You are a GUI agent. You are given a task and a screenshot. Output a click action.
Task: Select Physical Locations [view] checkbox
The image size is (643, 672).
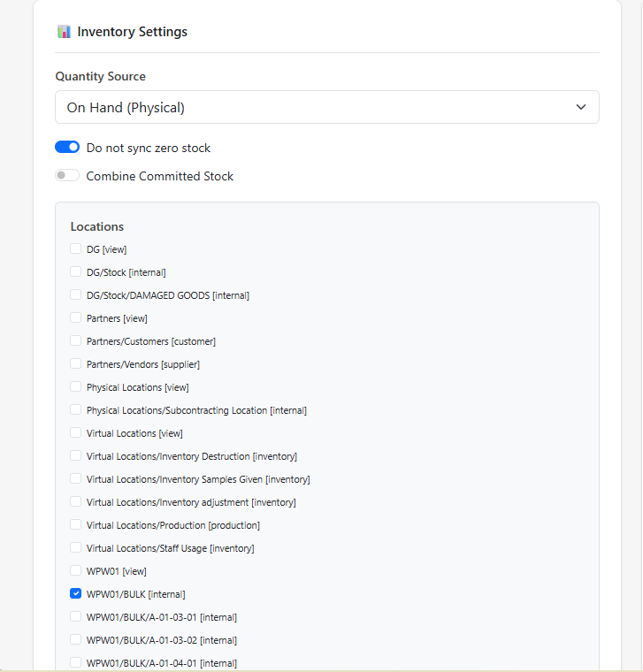point(76,387)
